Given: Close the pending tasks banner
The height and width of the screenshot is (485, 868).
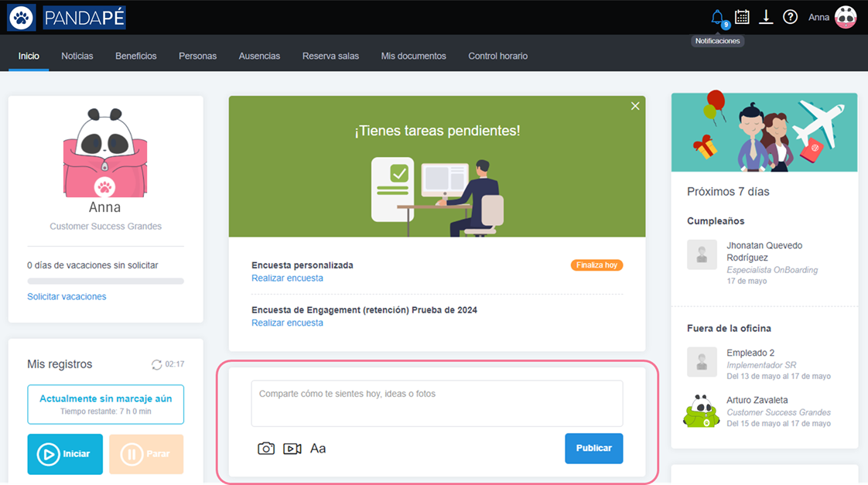Looking at the screenshot, I should [x=635, y=106].
